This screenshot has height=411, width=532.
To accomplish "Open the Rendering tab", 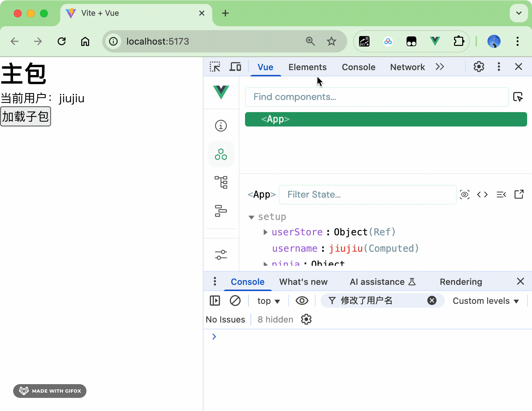I will coord(461,282).
